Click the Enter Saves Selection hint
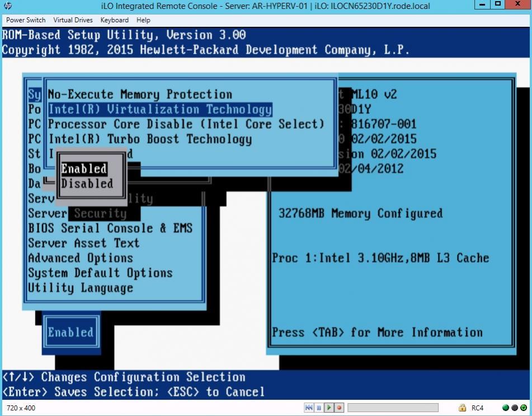The image size is (532, 416). [x=133, y=392]
